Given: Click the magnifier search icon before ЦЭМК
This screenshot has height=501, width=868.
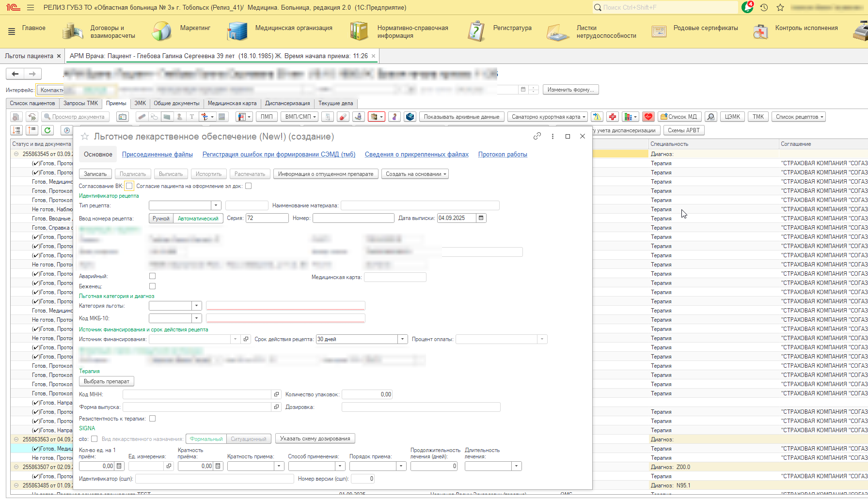Looking at the screenshot, I should [x=711, y=117].
